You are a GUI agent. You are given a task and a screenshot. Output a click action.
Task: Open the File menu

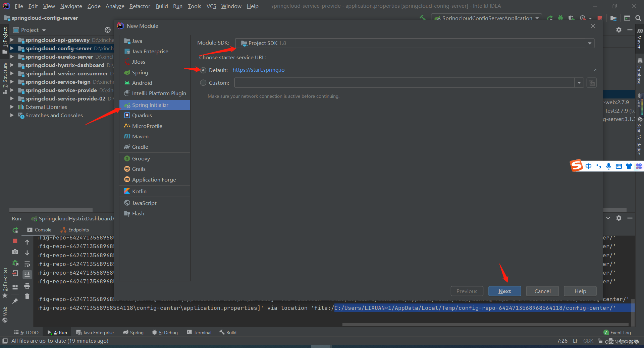pos(19,6)
